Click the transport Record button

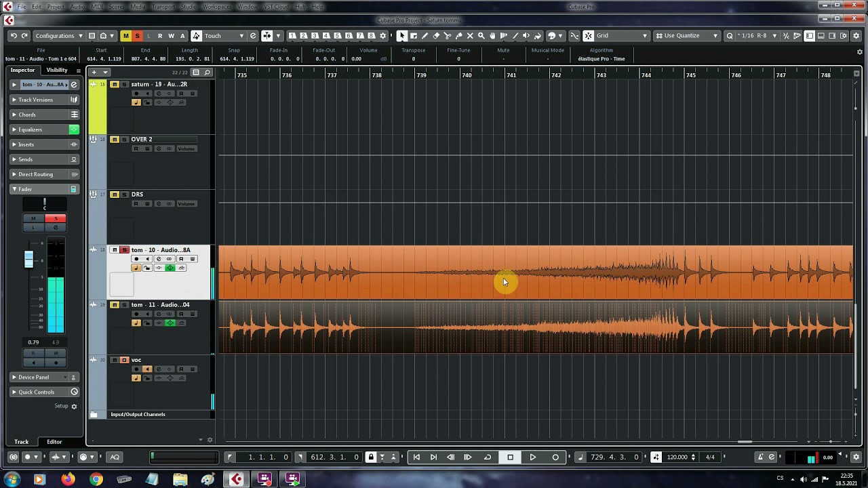pyautogui.click(x=555, y=457)
